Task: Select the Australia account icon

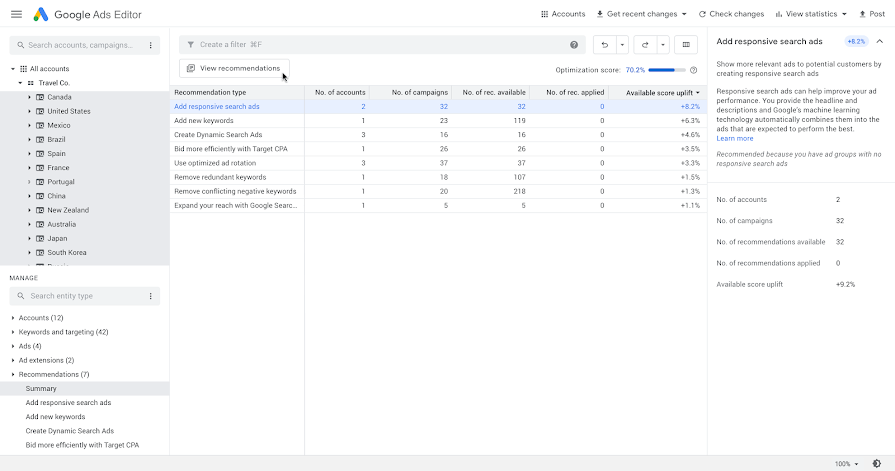Action: [40, 224]
